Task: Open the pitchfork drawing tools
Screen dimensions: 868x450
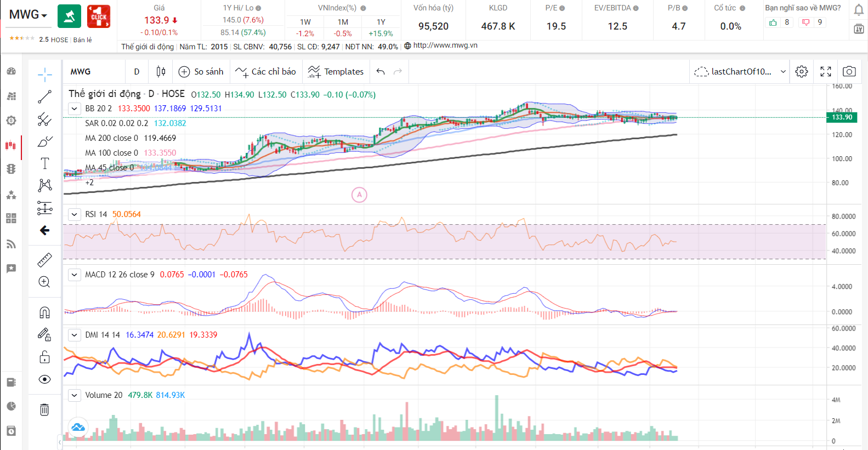Action: click(45, 119)
